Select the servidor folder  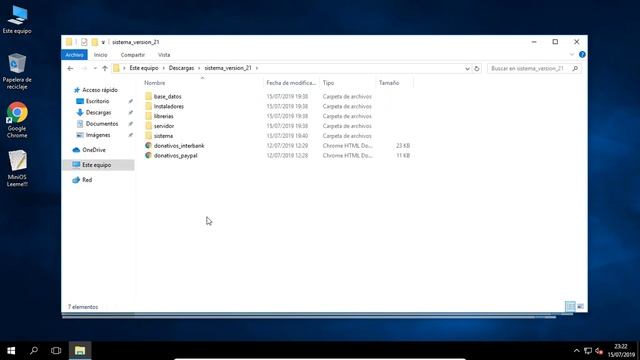point(164,126)
